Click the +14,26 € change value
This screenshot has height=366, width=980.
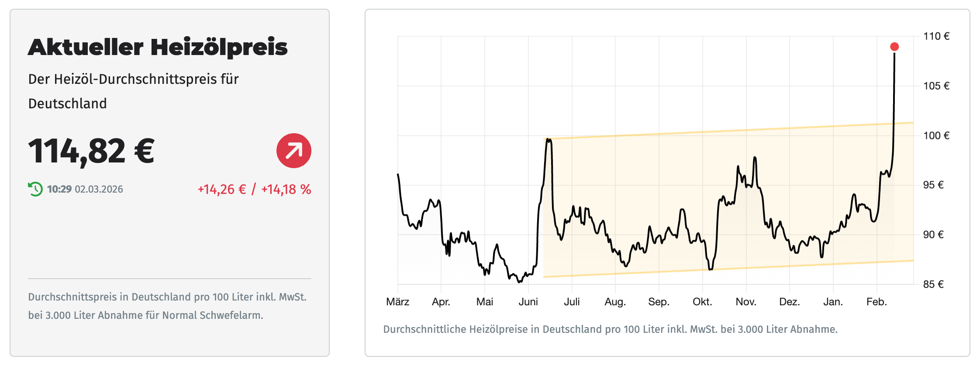click(x=222, y=189)
